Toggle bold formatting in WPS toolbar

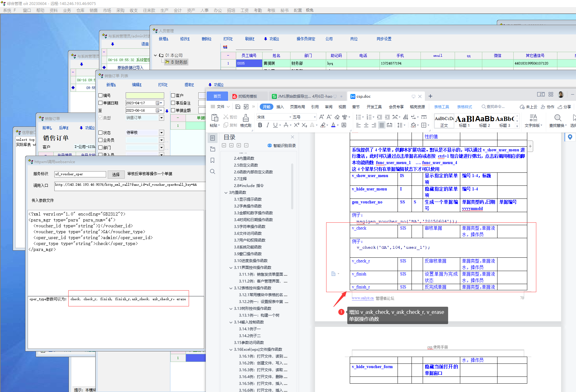(260, 125)
